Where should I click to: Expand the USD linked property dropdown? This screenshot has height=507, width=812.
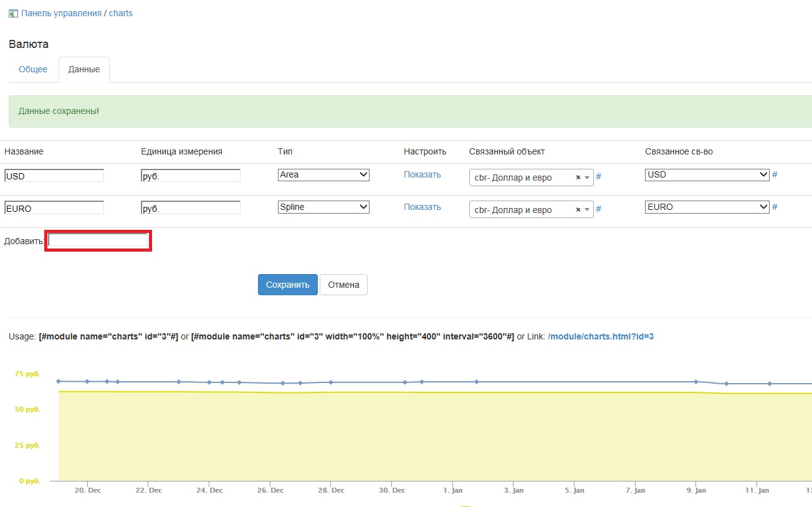707,175
